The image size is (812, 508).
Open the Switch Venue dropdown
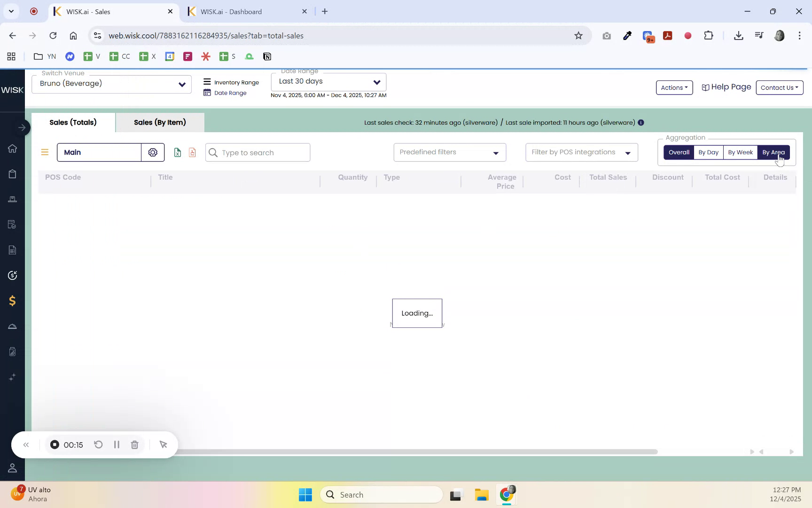coord(181,84)
